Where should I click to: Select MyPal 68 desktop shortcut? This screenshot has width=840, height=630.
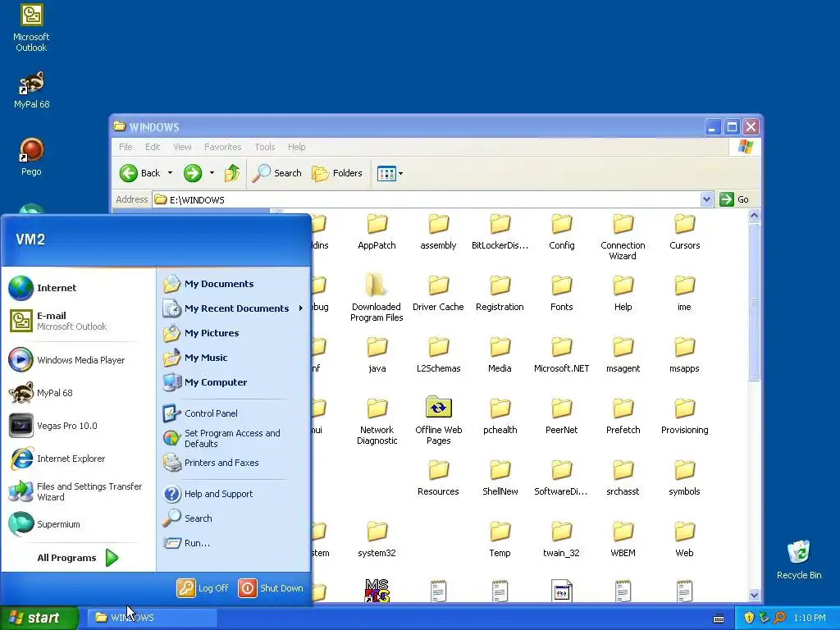[x=31, y=89]
